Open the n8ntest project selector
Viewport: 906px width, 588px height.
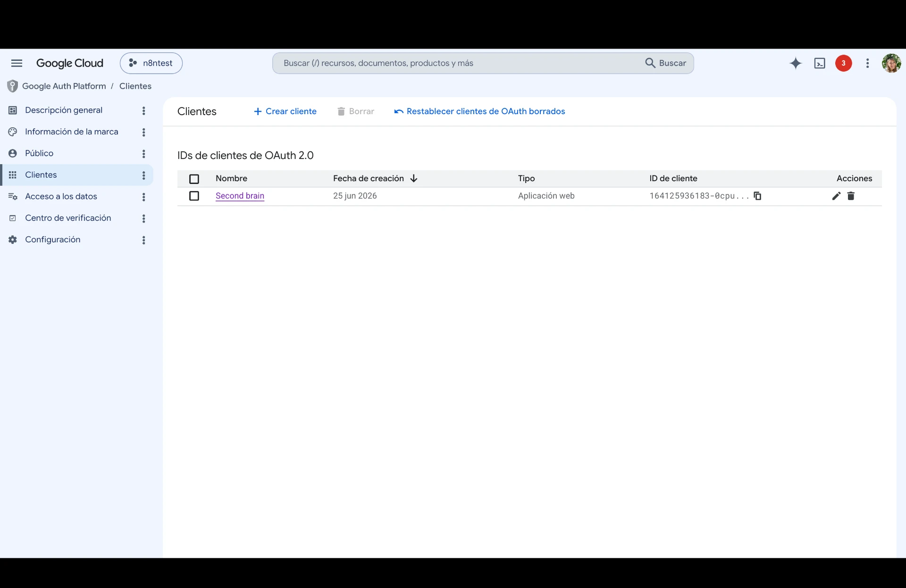coord(151,63)
